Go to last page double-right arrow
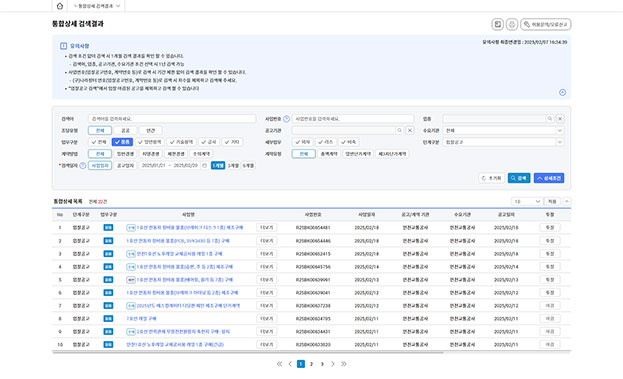 344,364
